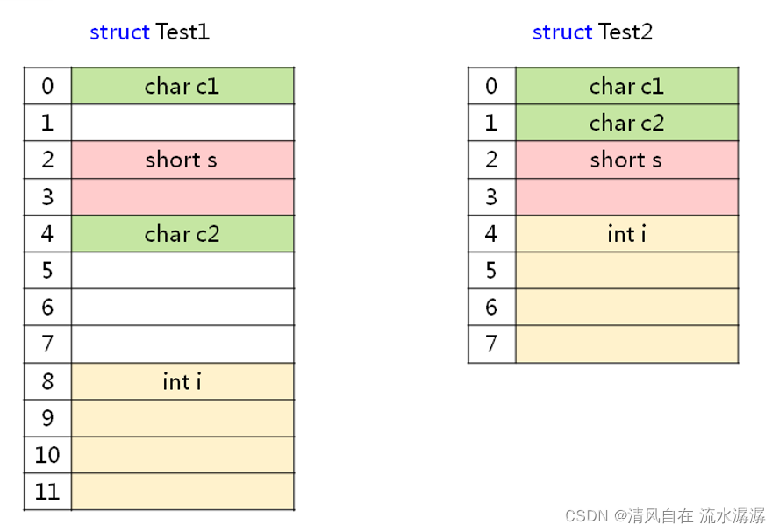Image resolution: width=779 pixels, height=532 pixels.
Task: Click the pink cell at Test2 offset 3
Action: point(626,196)
